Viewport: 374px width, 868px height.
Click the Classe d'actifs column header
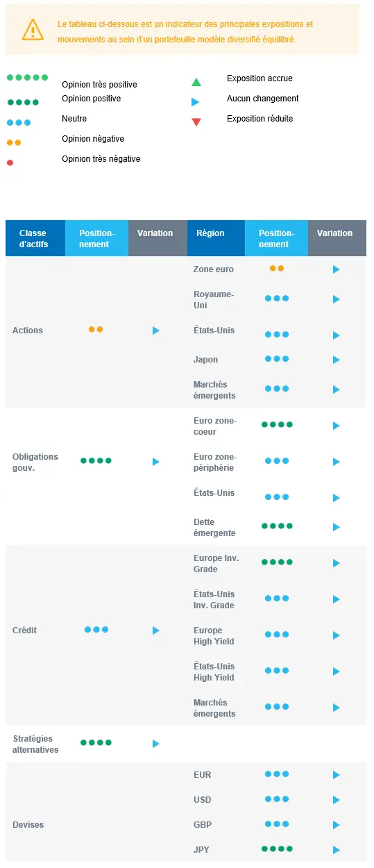click(x=33, y=239)
